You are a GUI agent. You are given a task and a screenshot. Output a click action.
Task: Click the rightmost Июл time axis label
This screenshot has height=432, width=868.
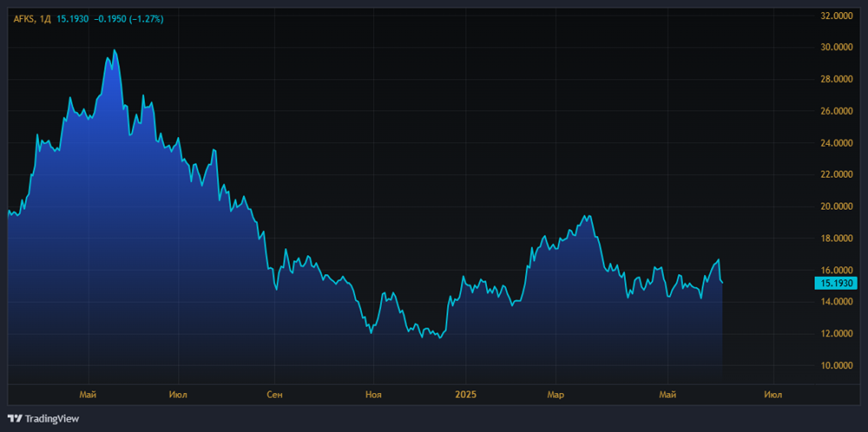point(773,395)
